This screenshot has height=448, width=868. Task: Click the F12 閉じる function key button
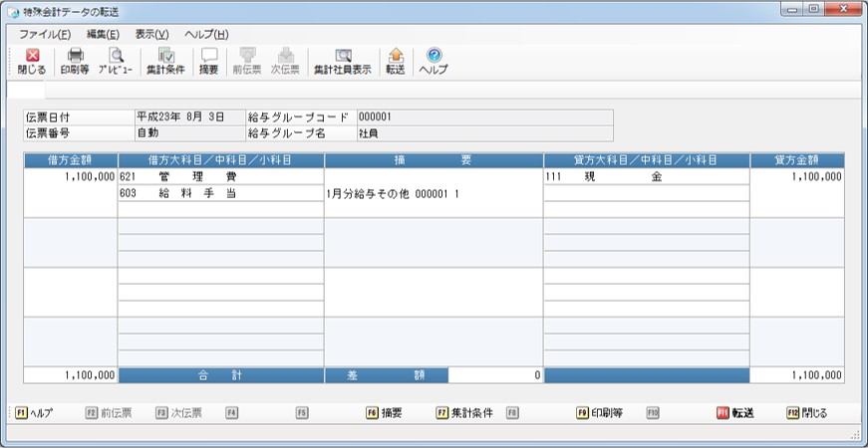[x=807, y=413]
